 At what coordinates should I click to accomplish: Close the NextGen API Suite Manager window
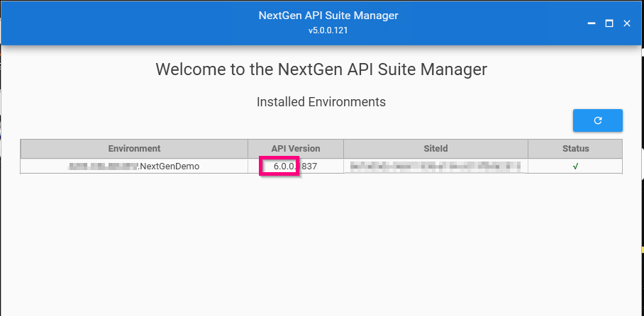[627, 23]
